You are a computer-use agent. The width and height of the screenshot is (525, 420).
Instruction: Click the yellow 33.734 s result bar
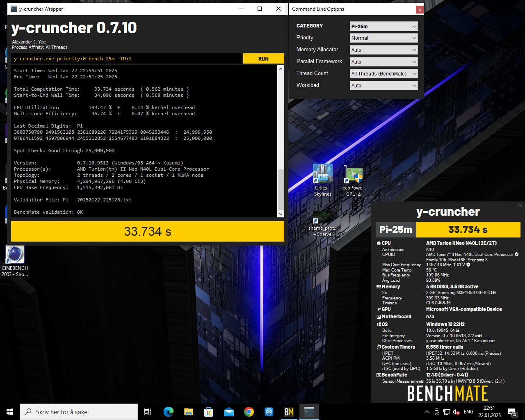[148, 231]
